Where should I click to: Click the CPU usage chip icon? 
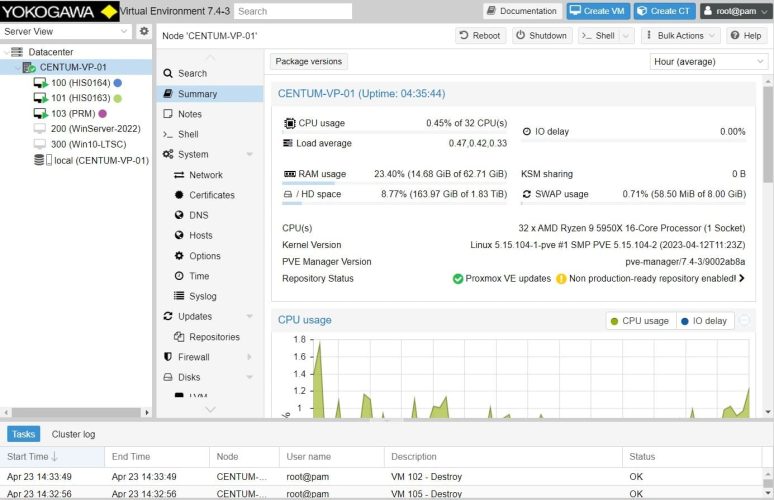(290, 123)
